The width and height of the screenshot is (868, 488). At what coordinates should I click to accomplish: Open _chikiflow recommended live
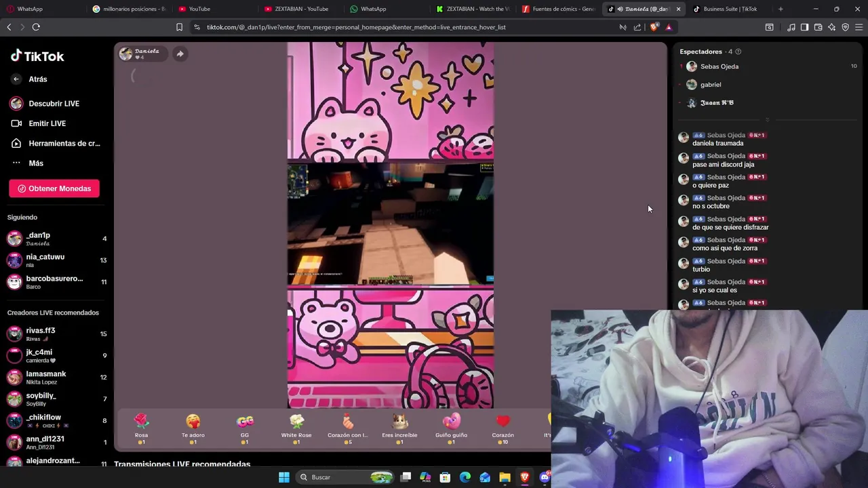click(56, 420)
